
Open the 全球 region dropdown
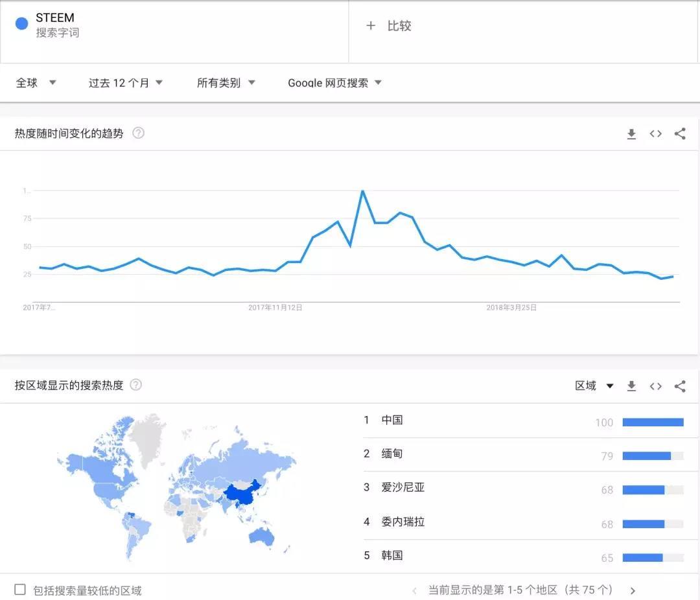coord(36,82)
